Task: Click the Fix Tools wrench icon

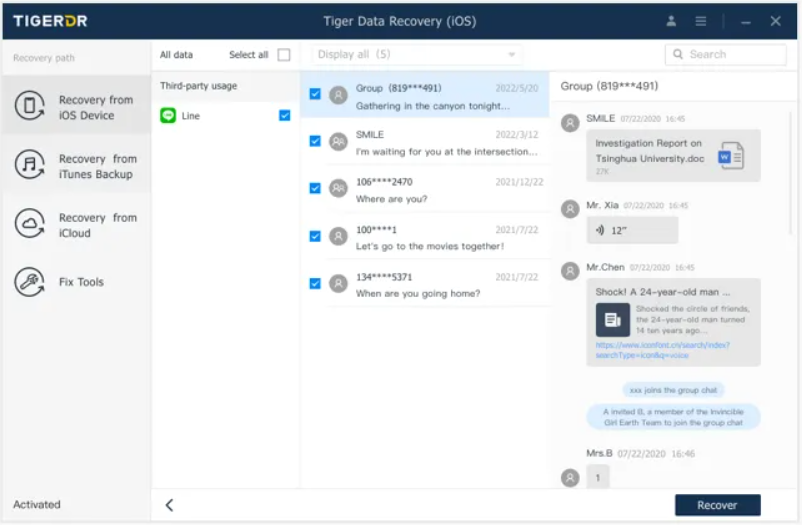Action: [x=29, y=282]
